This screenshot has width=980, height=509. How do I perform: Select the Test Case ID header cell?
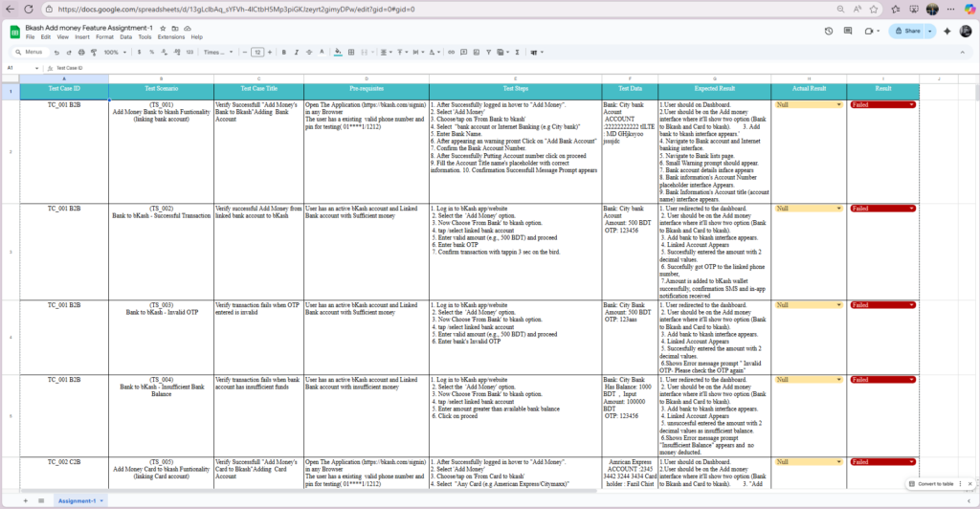pyautogui.click(x=64, y=91)
